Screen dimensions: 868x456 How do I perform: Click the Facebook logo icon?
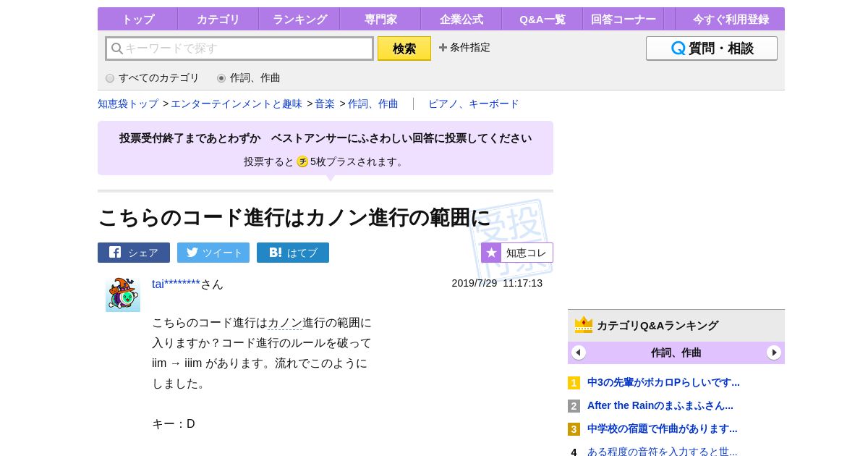(x=115, y=252)
